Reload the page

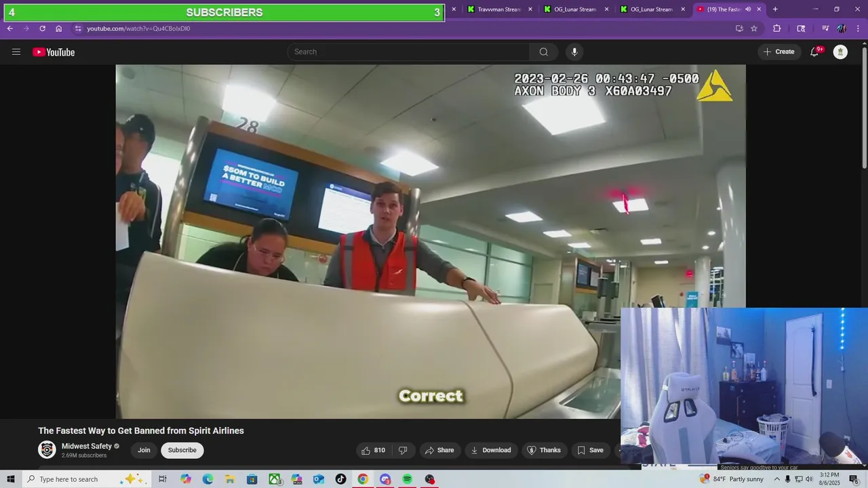pyautogui.click(x=42, y=28)
